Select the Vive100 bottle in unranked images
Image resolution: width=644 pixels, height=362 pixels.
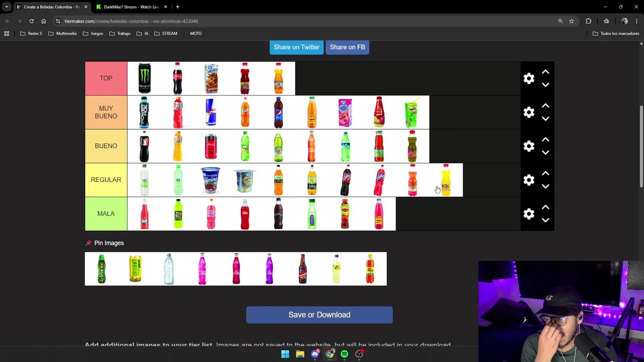[102, 269]
